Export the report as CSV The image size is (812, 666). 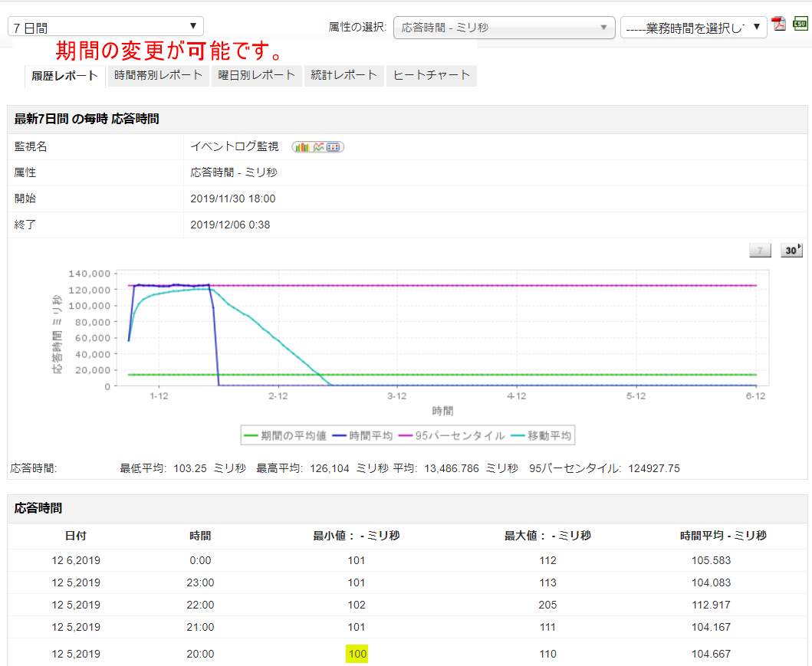coord(800,23)
